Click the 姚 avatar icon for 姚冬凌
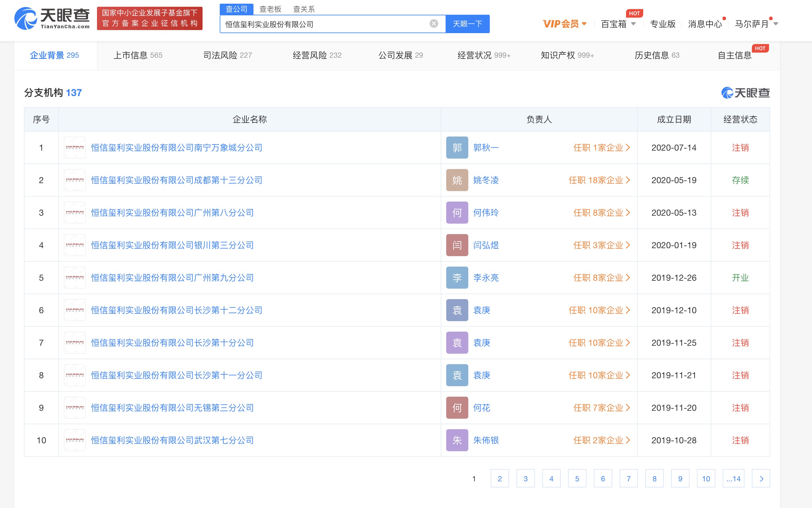The image size is (812, 508). (457, 180)
